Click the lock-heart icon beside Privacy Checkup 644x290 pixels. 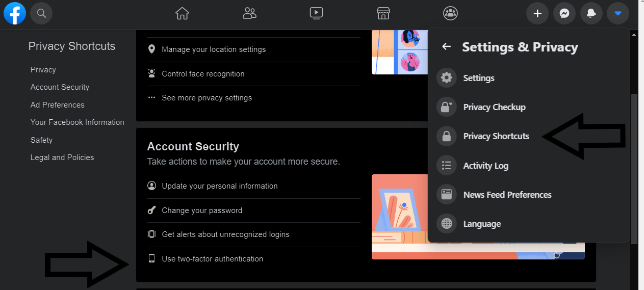click(x=447, y=107)
